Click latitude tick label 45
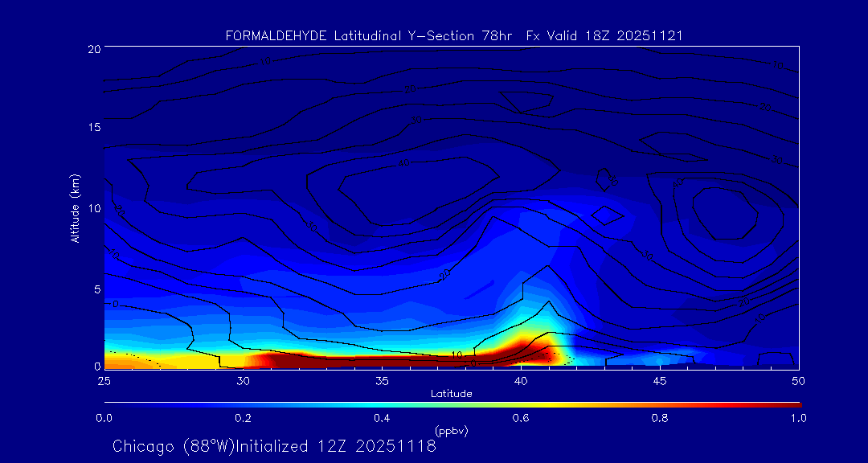The height and width of the screenshot is (463, 868). (x=660, y=381)
